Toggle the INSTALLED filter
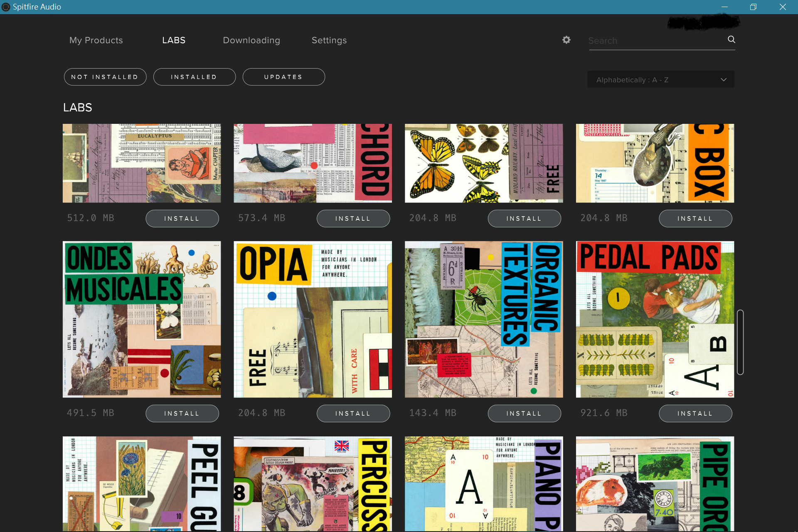 194,77
